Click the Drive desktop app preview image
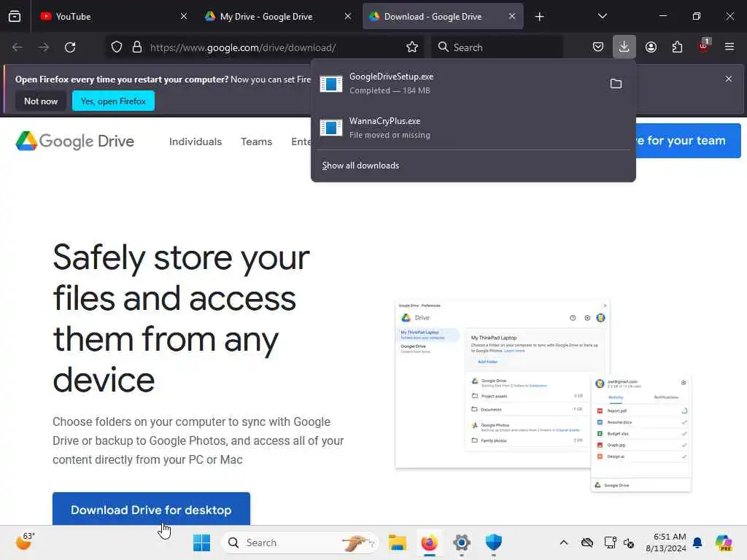The width and height of the screenshot is (747, 560). point(543,396)
